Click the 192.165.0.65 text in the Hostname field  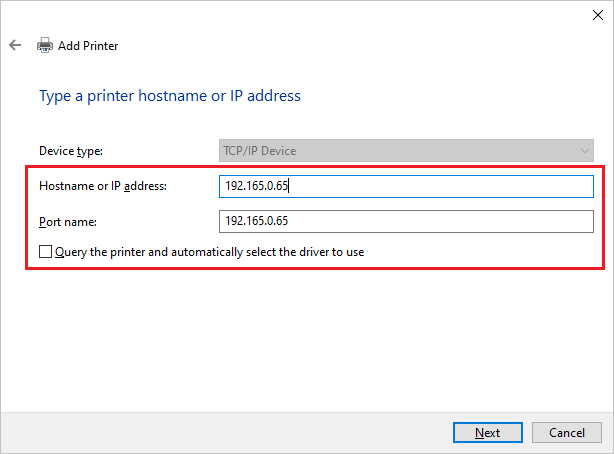256,186
